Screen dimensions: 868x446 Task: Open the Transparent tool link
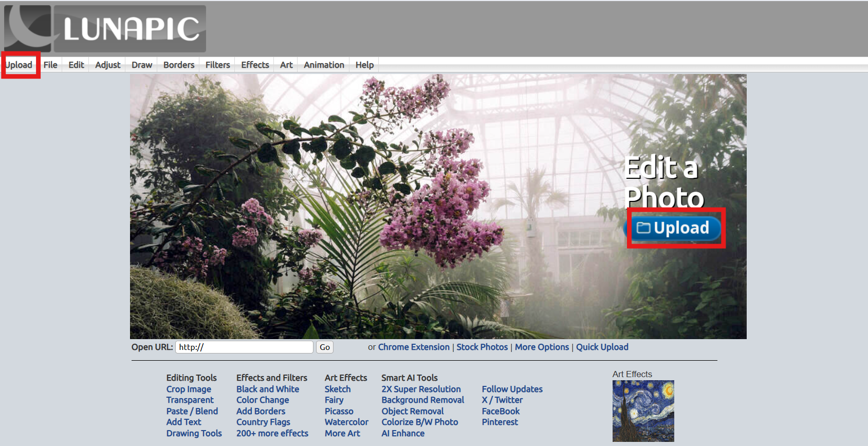[x=190, y=400]
